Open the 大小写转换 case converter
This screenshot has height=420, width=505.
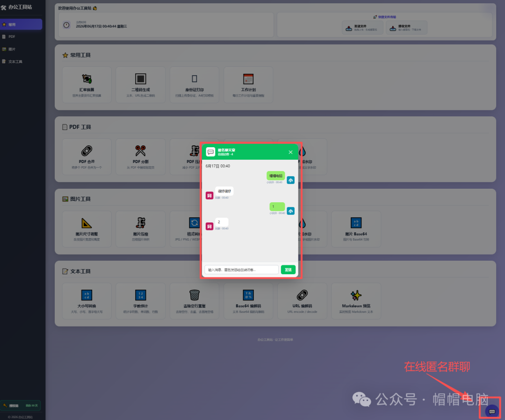pyautogui.click(x=87, y=301)
